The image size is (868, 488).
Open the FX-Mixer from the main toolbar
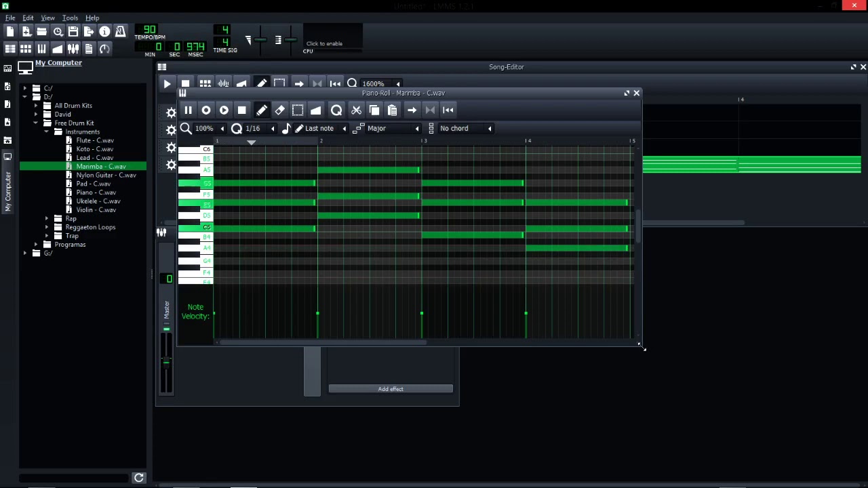(73, 49)
